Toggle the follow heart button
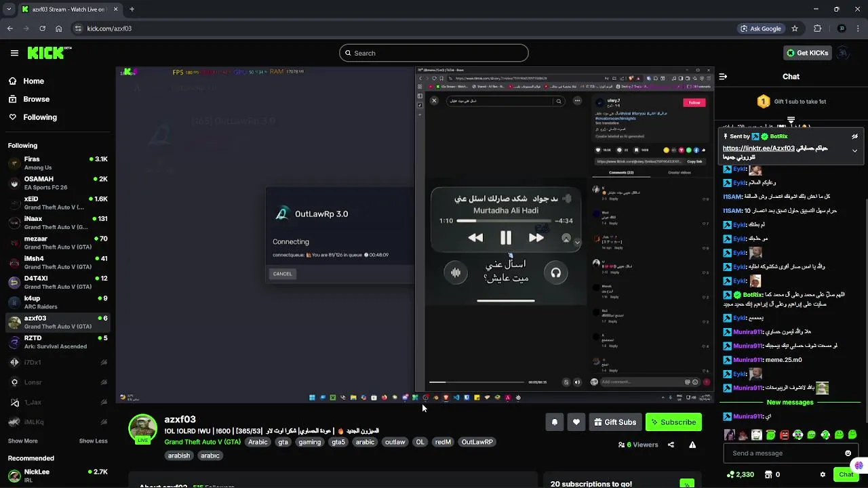 (576, 422)
